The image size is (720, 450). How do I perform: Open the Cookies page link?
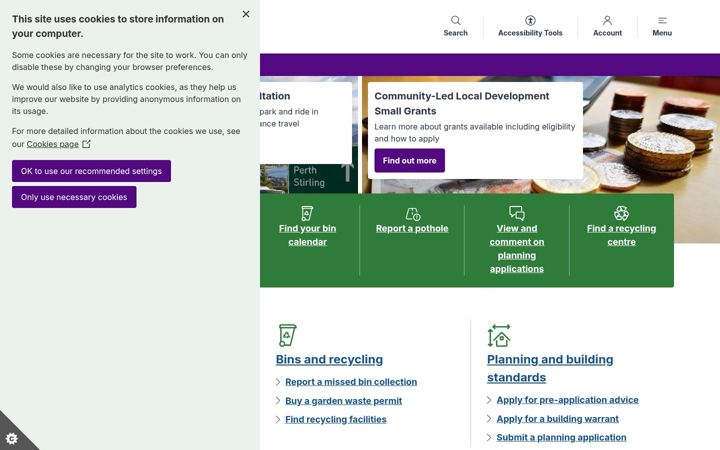pyautogui.click(x=52, y=144)
